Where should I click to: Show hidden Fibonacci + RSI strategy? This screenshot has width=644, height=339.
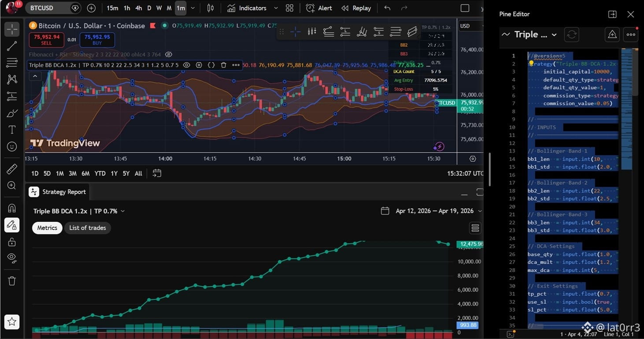(168, 55)
